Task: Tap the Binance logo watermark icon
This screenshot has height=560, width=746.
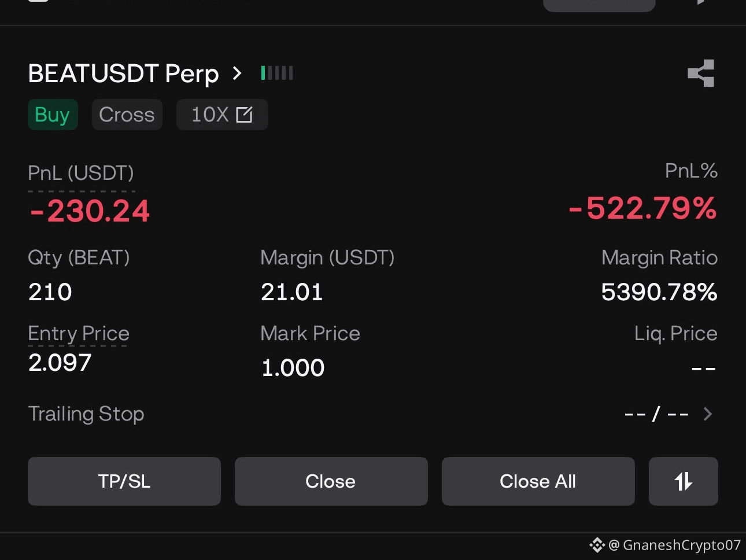Action: click(597, 544)
